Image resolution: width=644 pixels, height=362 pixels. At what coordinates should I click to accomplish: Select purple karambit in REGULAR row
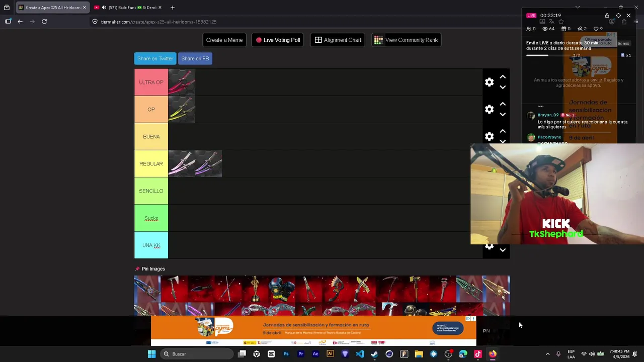click(209, 164)
